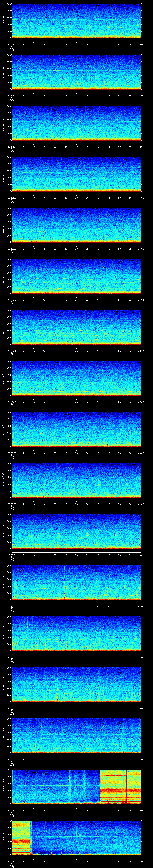The width and height of the screenshot is (153, 868).
Task: Select the spectrogram panel starting at 22:29:00
Action: coord(77,21)
